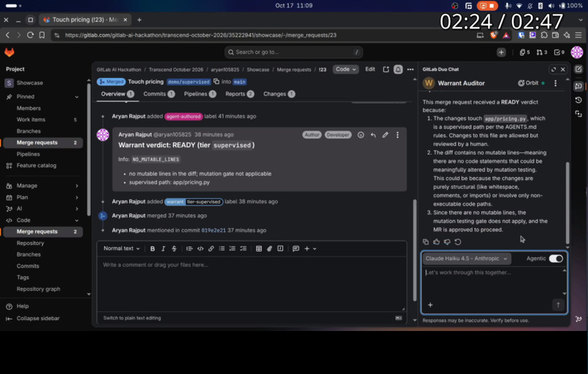Insert a link in the comment editor

click(211, 249)
